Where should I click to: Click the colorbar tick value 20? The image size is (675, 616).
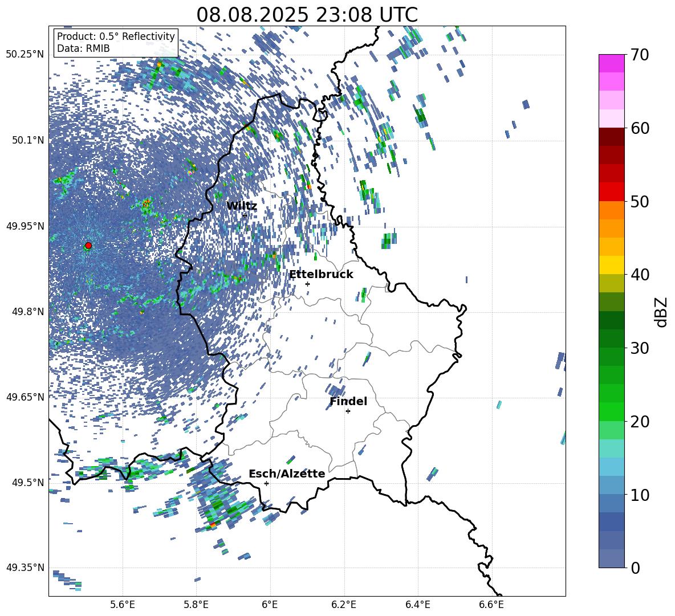point(640,422)
